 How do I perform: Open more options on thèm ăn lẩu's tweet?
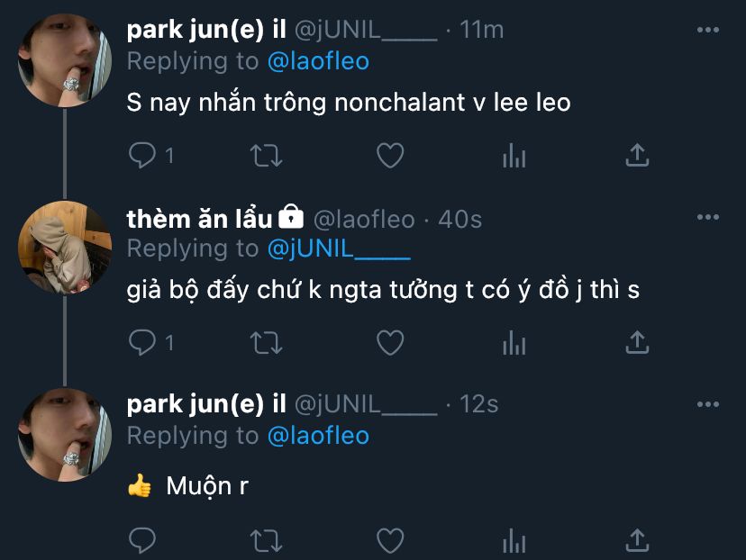click(x=708, y=217)
